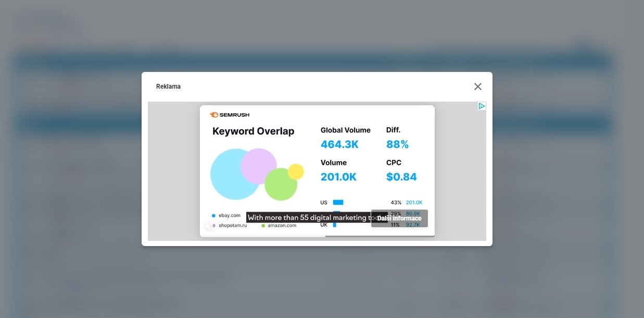Toggle the ad's mute sound icon
Image resolution: width=644 pixels, height=318 pixels.
[x=208, y=226]
